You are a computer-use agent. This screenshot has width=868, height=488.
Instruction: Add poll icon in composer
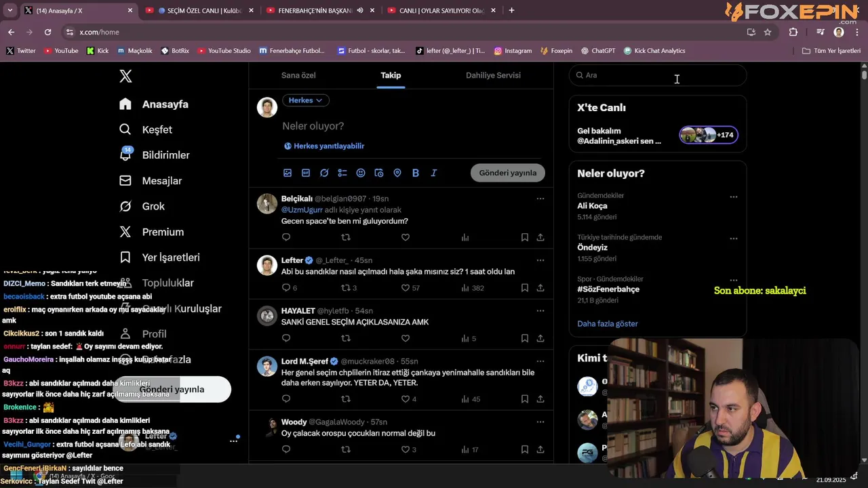342,173
